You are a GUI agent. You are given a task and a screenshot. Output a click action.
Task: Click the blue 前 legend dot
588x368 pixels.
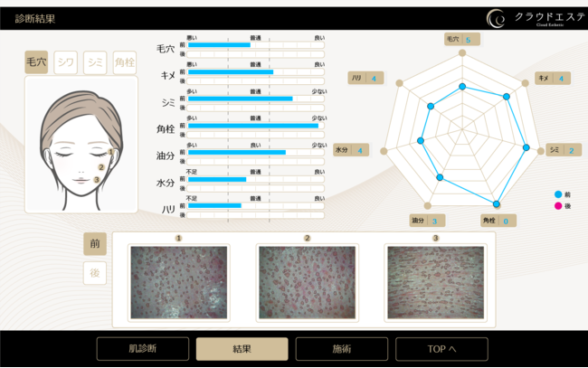click(x=558, y=194)
